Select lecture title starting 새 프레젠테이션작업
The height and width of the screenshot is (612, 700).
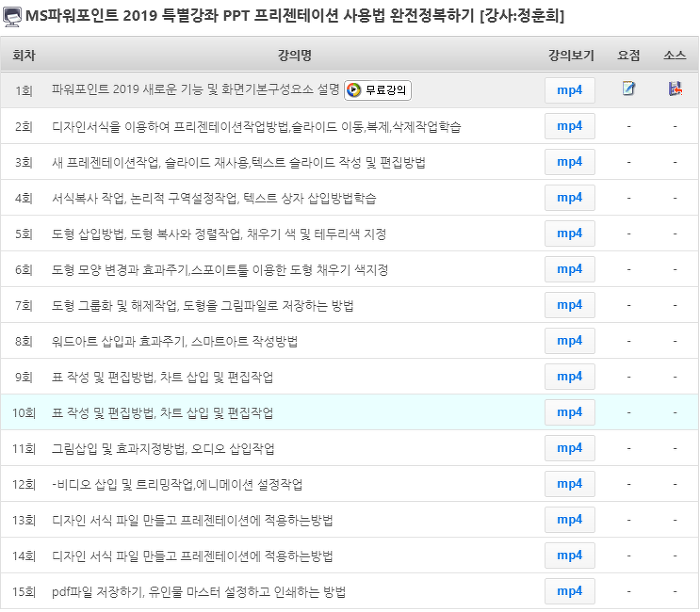(x=238, y=162)
